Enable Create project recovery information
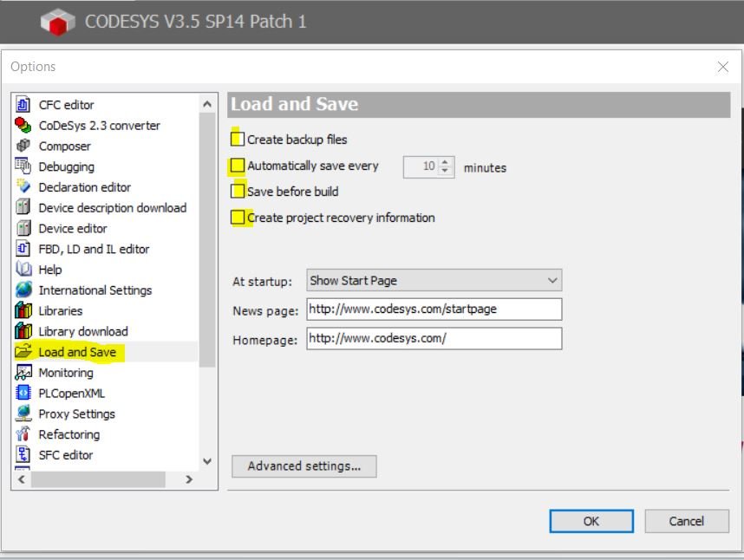 pos(238,218)
